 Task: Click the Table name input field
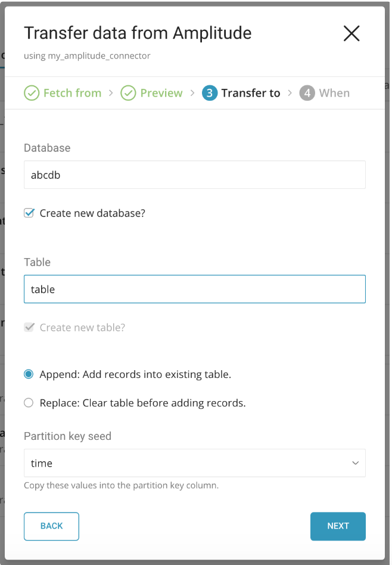coord(194,289)
